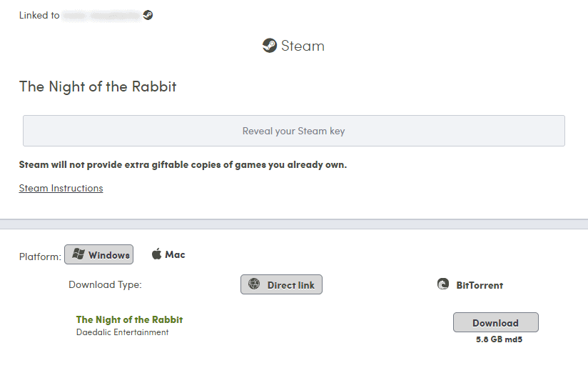Select Windows as the platform
The image size is (588, 368).
(x=98, y=255)
